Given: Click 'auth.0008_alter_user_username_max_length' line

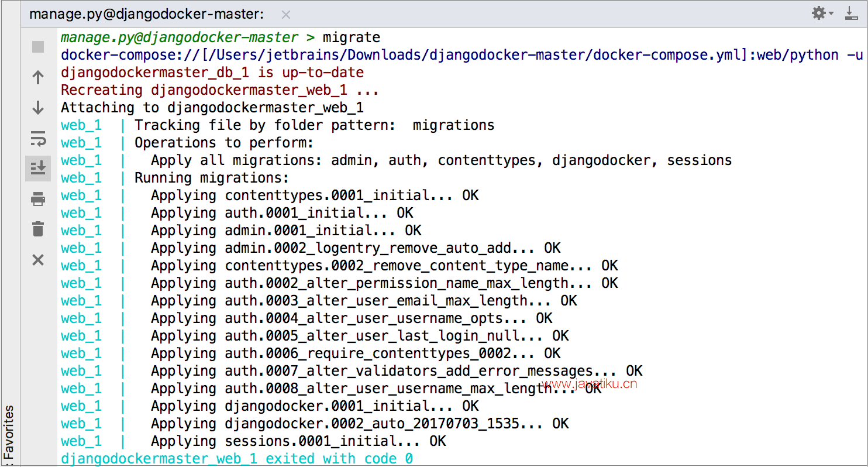Looking at the screenshot, I should pyautogui.click(x=331, y=389).
